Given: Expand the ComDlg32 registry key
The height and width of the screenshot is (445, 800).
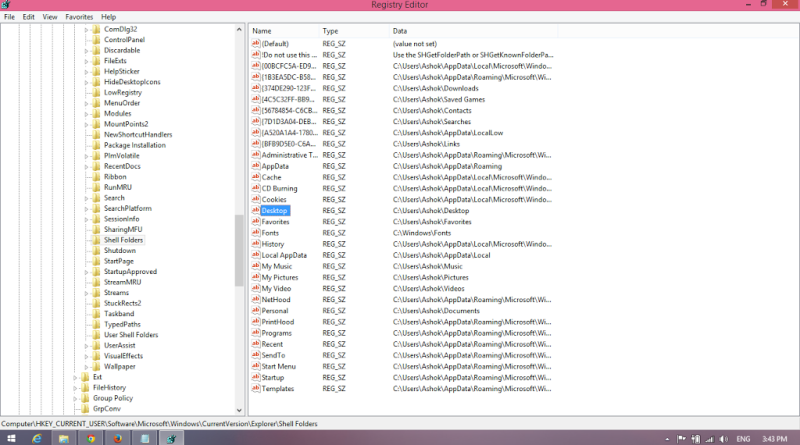Looking at the screenshot, I should [86, 29].
